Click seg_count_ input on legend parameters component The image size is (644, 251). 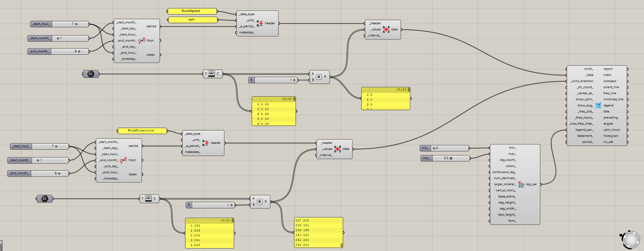pyautogui.click(x=508, y=160)
